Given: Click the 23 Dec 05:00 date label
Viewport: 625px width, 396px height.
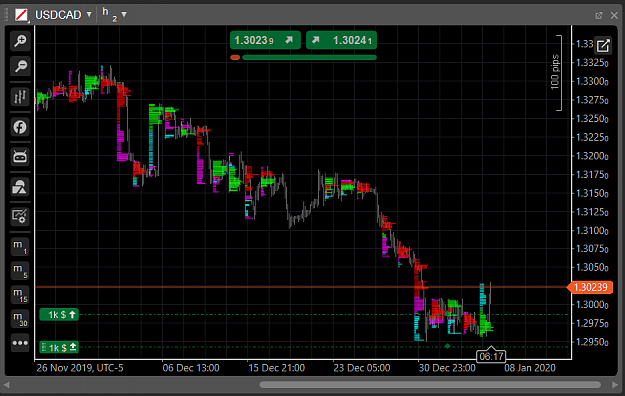Looking at the screenshot, I should (x=362, y=368).
